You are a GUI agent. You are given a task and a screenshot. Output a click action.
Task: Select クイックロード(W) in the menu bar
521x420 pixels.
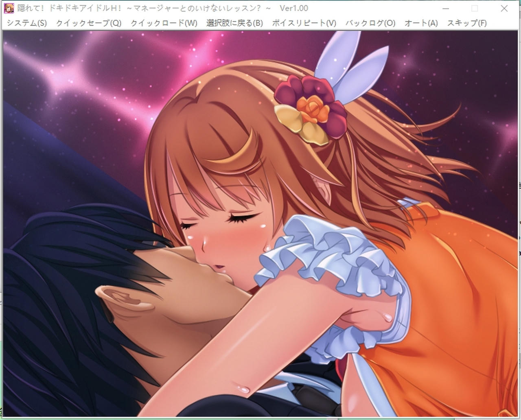coord(164,23)
